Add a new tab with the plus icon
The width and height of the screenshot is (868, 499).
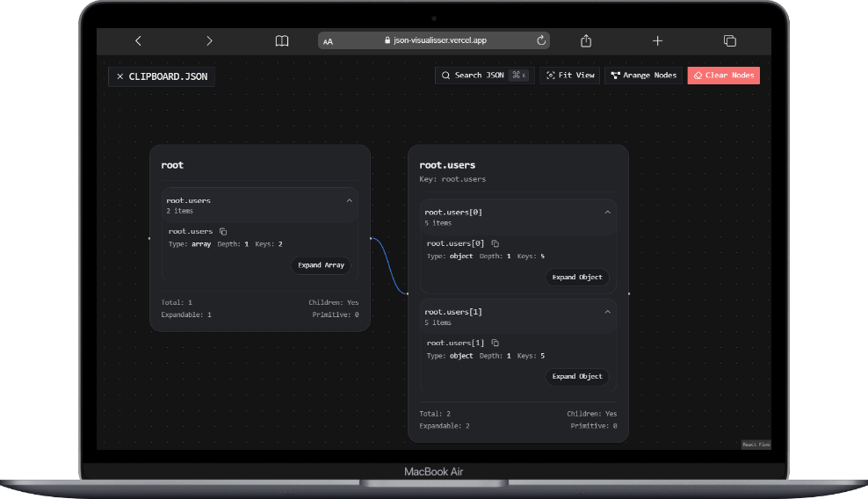[658, 41]
